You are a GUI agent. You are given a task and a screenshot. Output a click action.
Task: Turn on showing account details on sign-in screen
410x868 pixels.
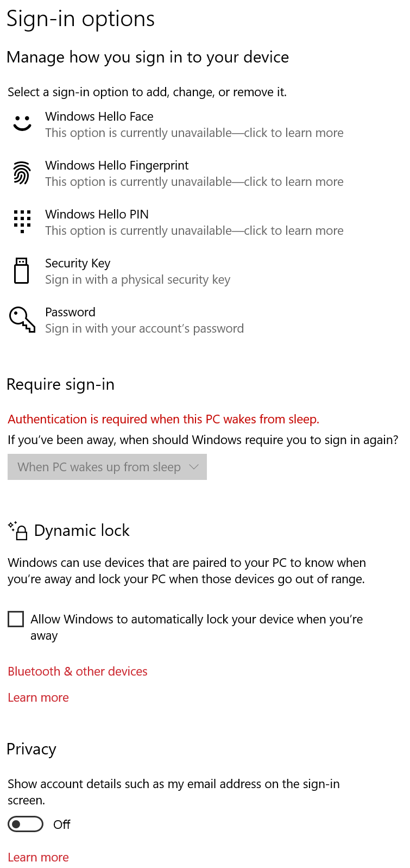click(x=26, y=824)
